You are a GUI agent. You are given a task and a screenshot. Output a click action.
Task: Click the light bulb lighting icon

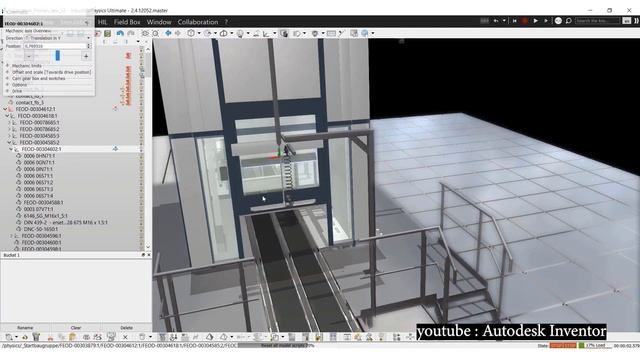pyautogui.click(x=240, y=33)
